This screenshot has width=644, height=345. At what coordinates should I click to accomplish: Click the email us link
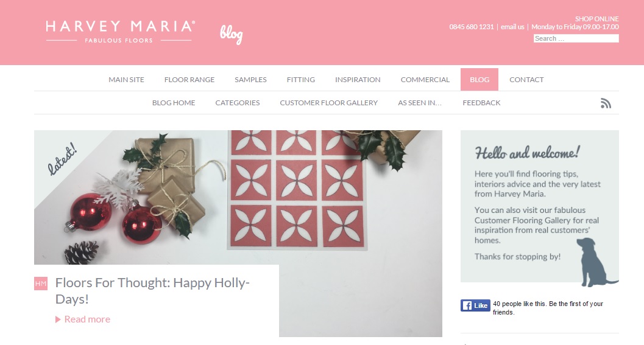pos(512,27)
